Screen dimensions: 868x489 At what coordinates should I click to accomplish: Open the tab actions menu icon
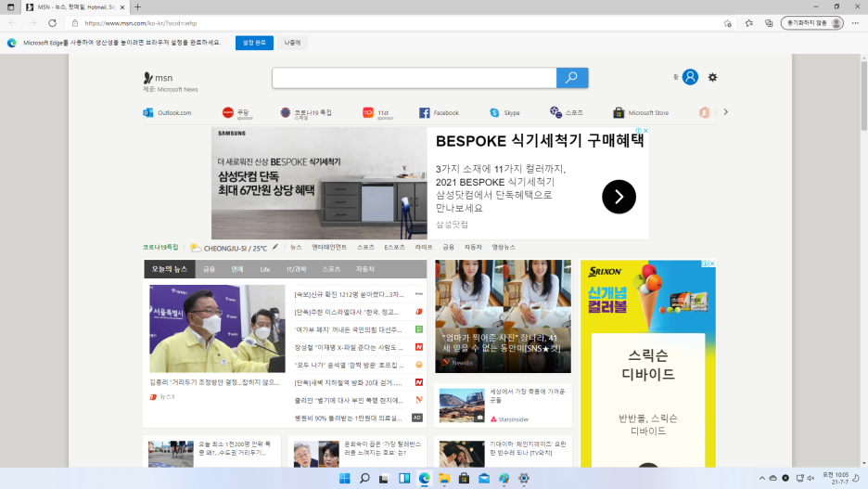tap(10, 7)
